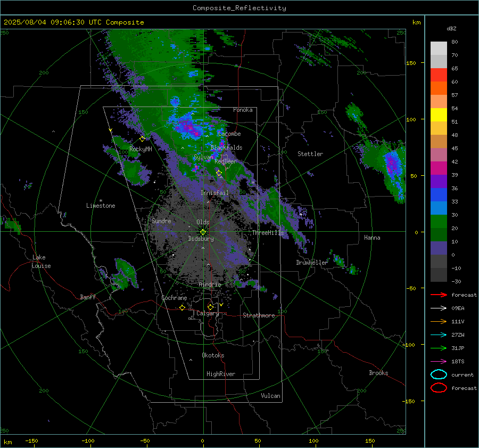Select the Ponoka label on map
Screen dimensions: 479x448
pyautogui.click(x=243, y=110)
